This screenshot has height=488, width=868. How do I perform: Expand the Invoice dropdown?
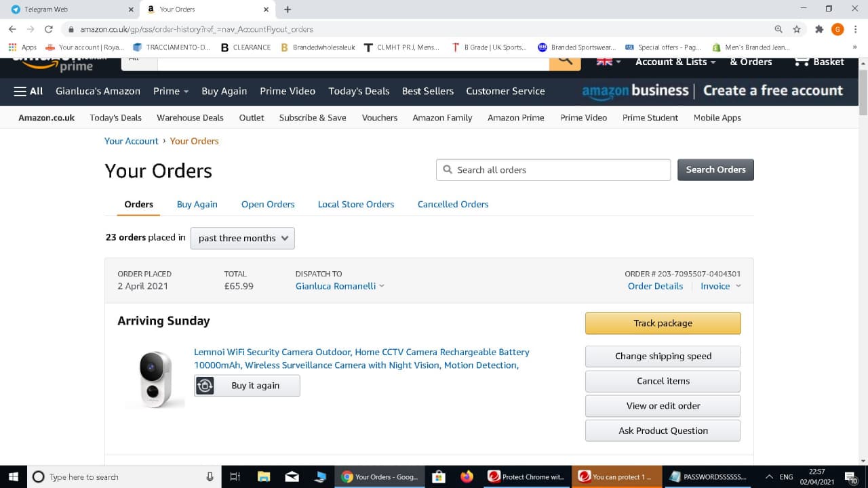tap(721, 286)
